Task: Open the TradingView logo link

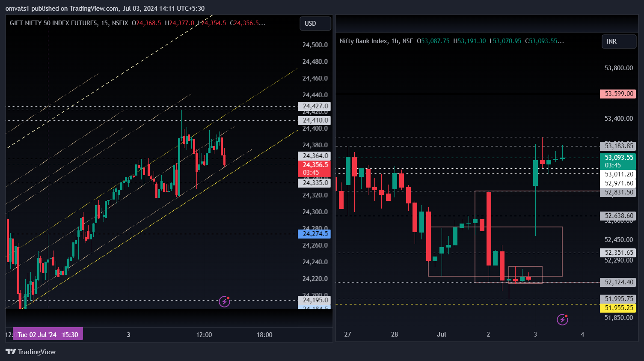Action: coord(30,352)
